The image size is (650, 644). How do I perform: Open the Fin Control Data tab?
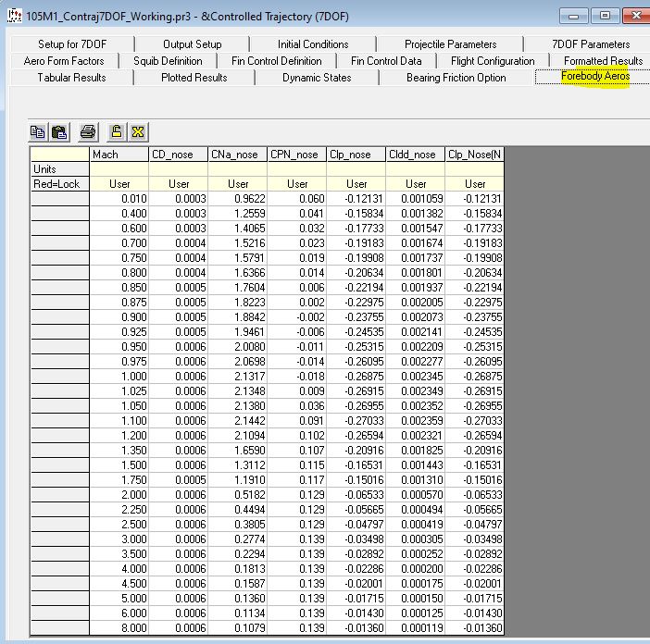[x=386, y=61]
